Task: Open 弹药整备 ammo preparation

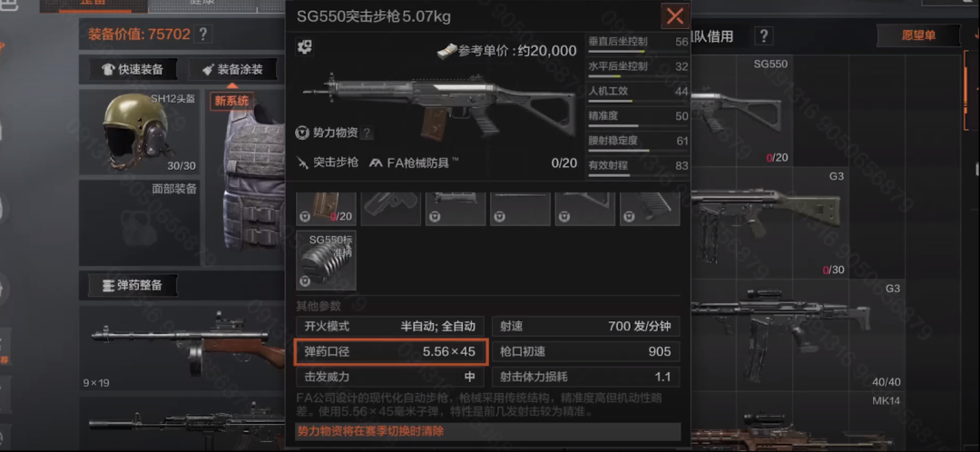Action: pyautogui.click(x=133, y=285)
